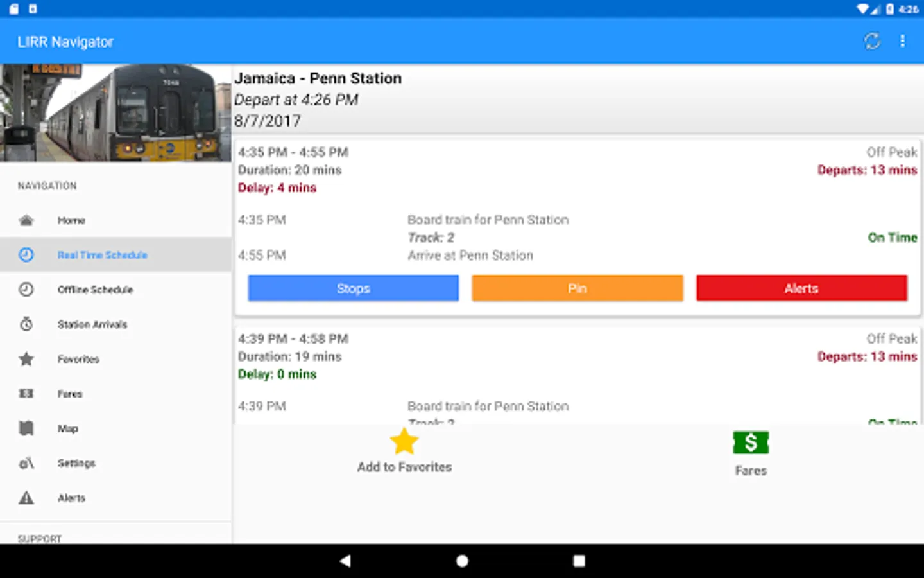This screenshot has width=924, height=578.
Task: Tap the refresh icon in the app bar
Action: click(872, 42)
